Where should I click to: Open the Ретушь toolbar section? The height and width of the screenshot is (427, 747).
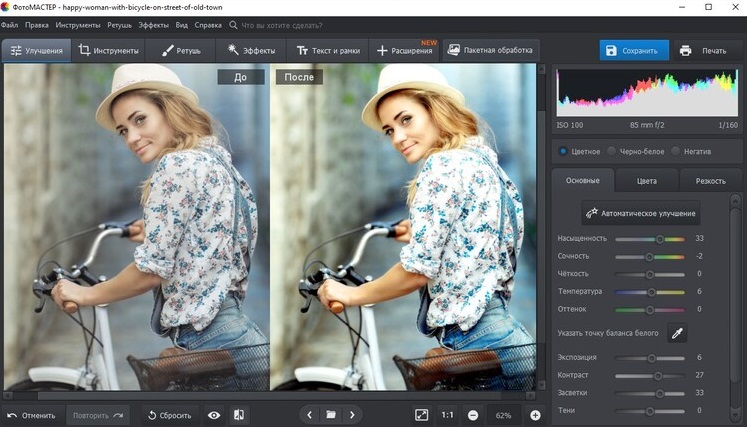click(x=181, y=50)
